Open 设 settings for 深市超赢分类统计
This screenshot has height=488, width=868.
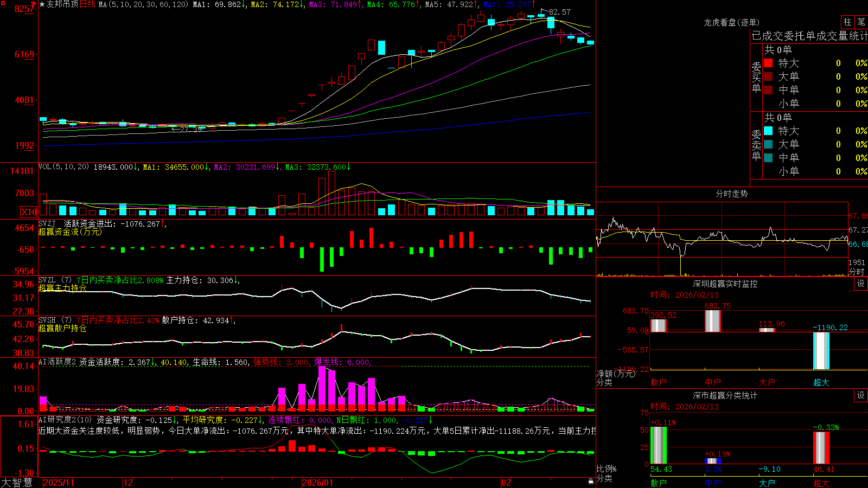tap(861, 395)
